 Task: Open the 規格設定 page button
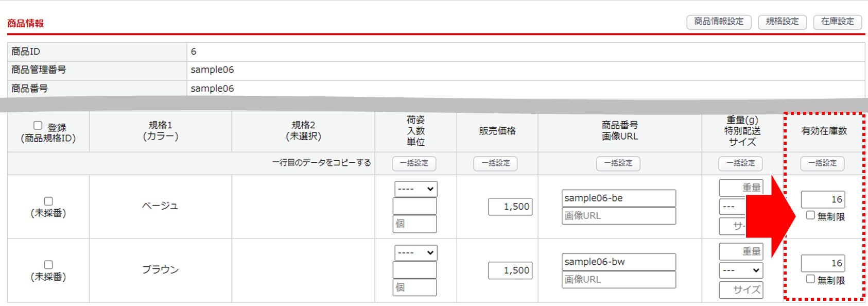tap(782, 22)
